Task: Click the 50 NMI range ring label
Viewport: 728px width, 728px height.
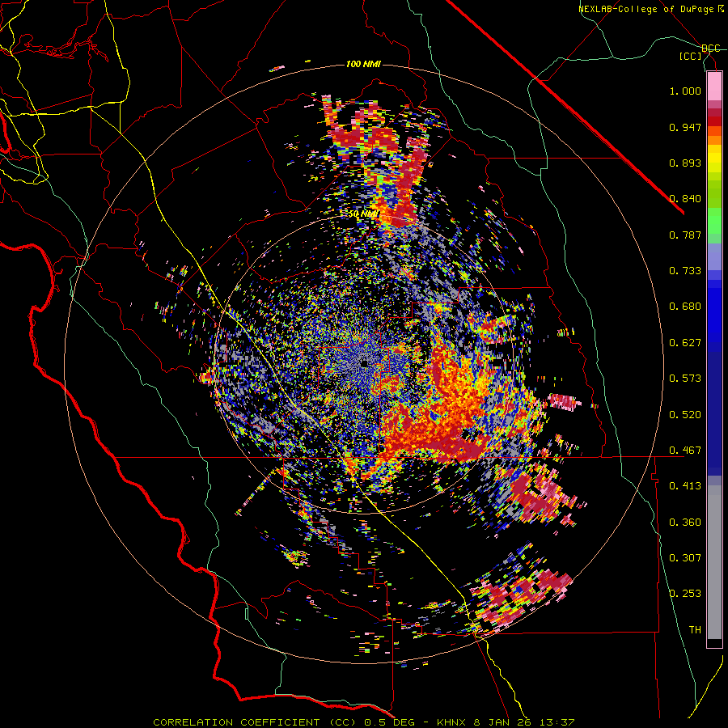Action: [x=363, y=214]
